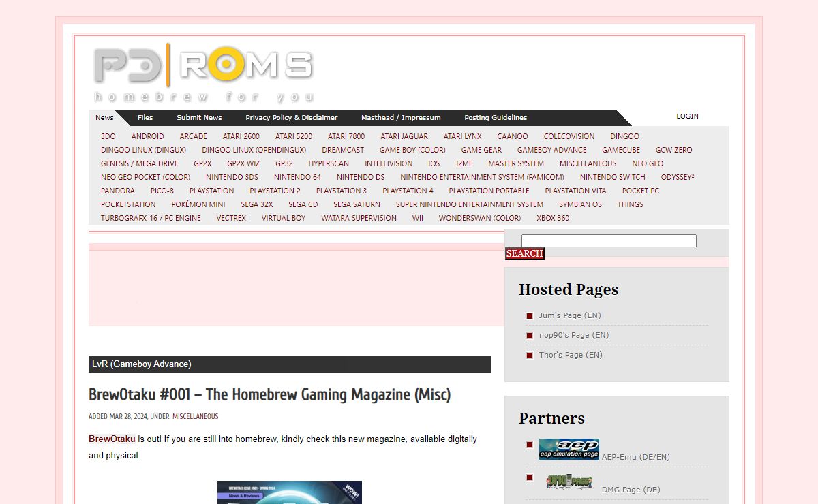This screenshot has width=818, height=504.
Task: Open DMG Page (DE) partner link
Action: 631,490
